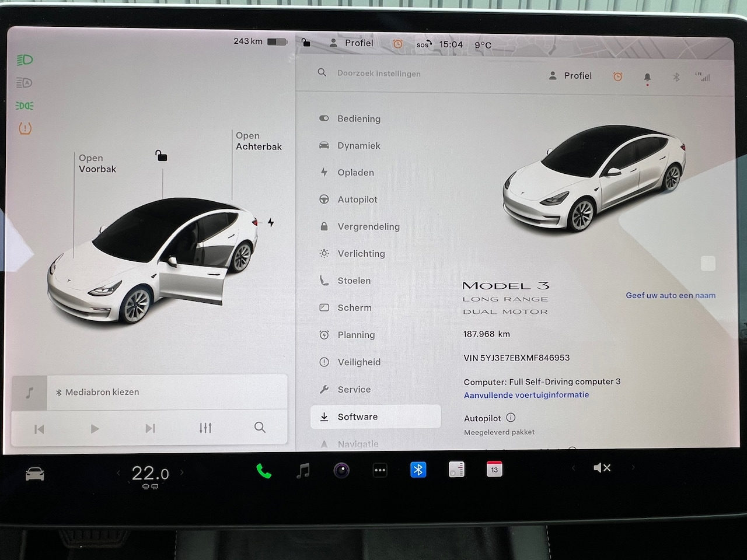Open the camera app icon

click(341, 470)
